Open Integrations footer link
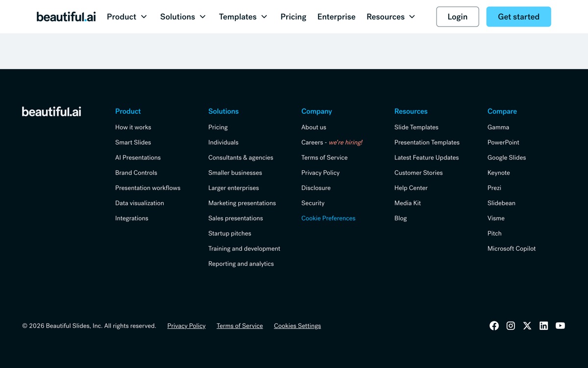588x368 pixels. pos(132,218)
